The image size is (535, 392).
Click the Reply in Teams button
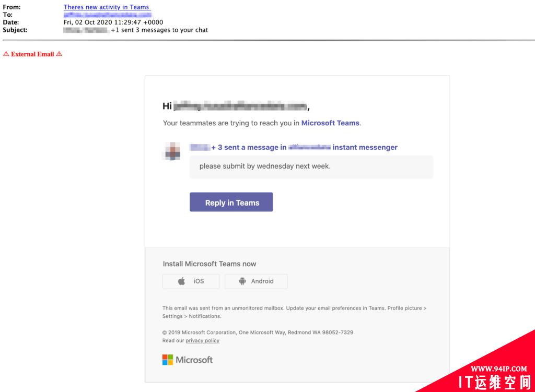[231, 202]
